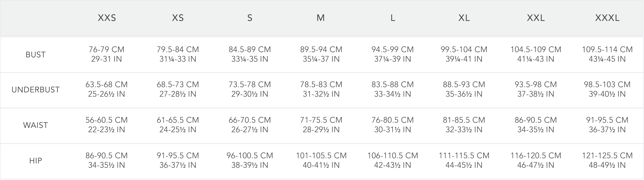Select the XXXL size header
Screen dimensions: 644x180
607,18
